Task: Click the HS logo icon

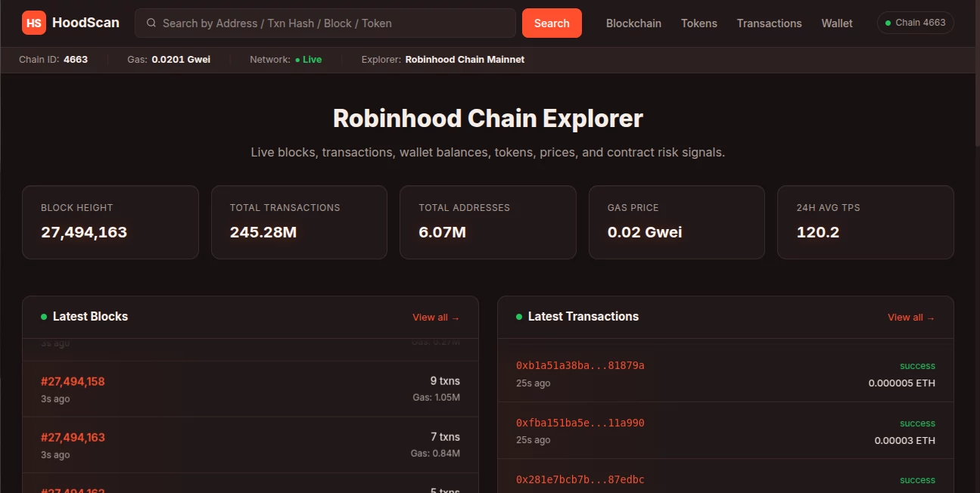Action: click(x=34, y=23)
